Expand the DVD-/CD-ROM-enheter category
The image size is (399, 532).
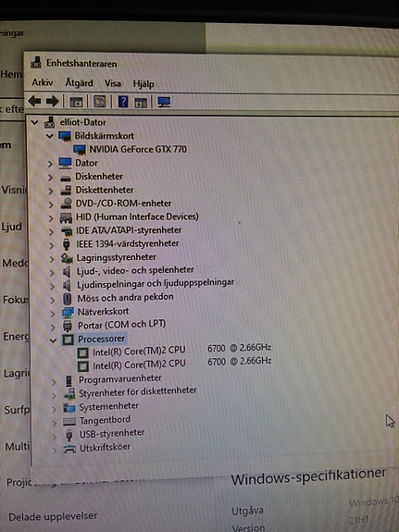(x=51, y=204)
